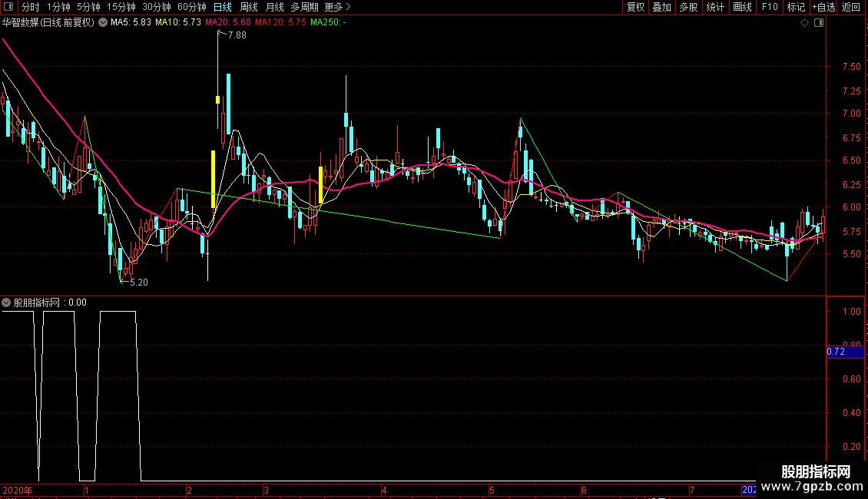Image resolution: width=868 pixels, height=499 pixels.
Task: Select the 15分钟 period tab
Action: click(x=121, y=7)
